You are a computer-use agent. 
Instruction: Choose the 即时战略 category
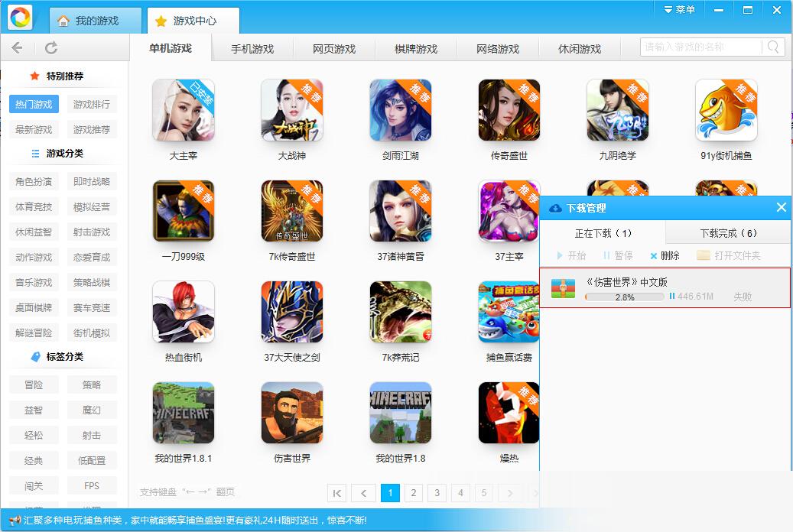[x=92, y=182]
